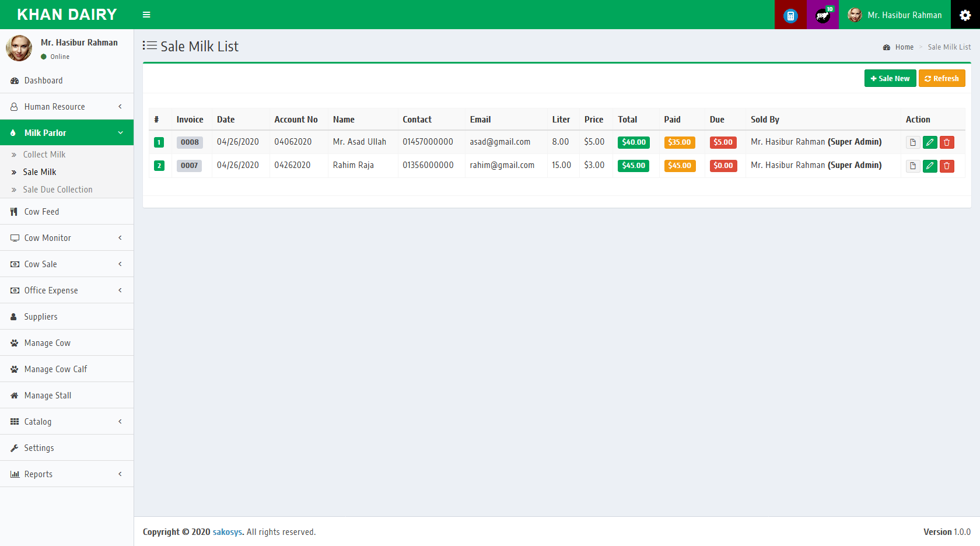This screenshot has width=980, height=546.
Task: Edit invoice 0008 with green pencil icon
Action: [x=930, y=142]
